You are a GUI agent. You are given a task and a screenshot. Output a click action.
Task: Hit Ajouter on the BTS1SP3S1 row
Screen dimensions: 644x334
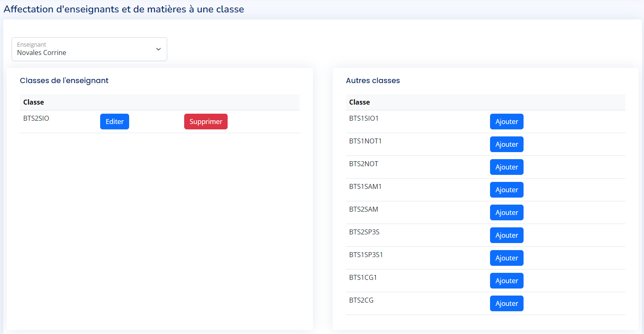pyautogui.click(x=507, y=258)
